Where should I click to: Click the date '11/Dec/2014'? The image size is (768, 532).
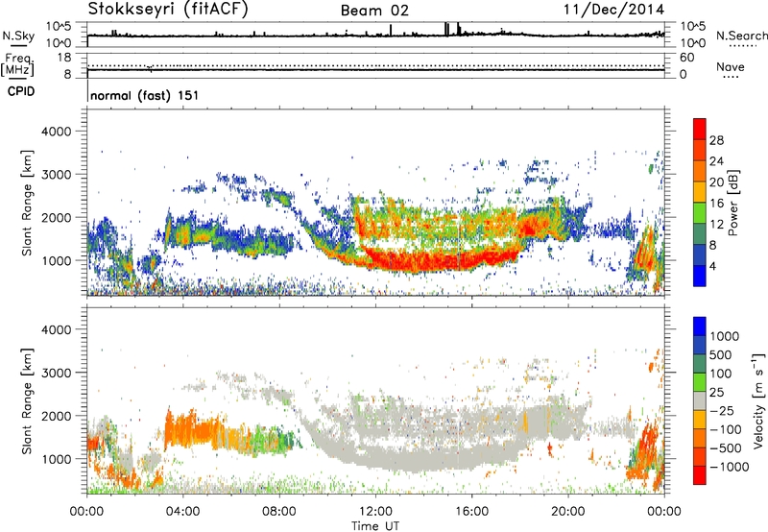(613, 9)
